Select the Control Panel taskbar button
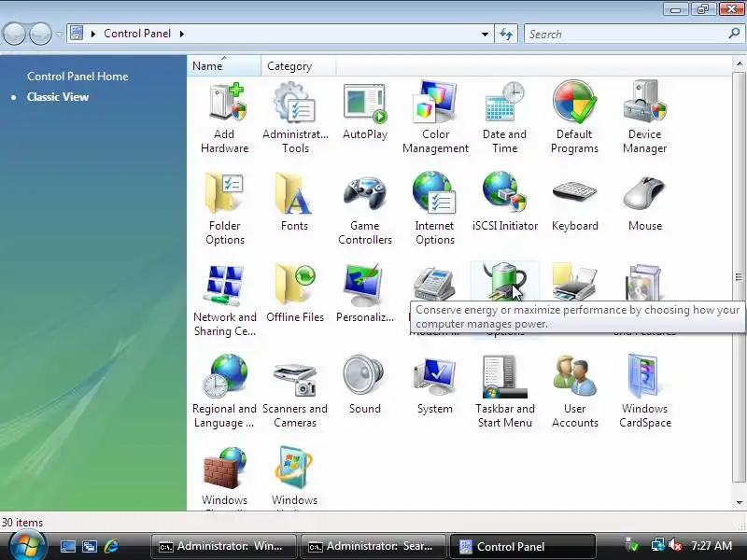 point(523,546)
